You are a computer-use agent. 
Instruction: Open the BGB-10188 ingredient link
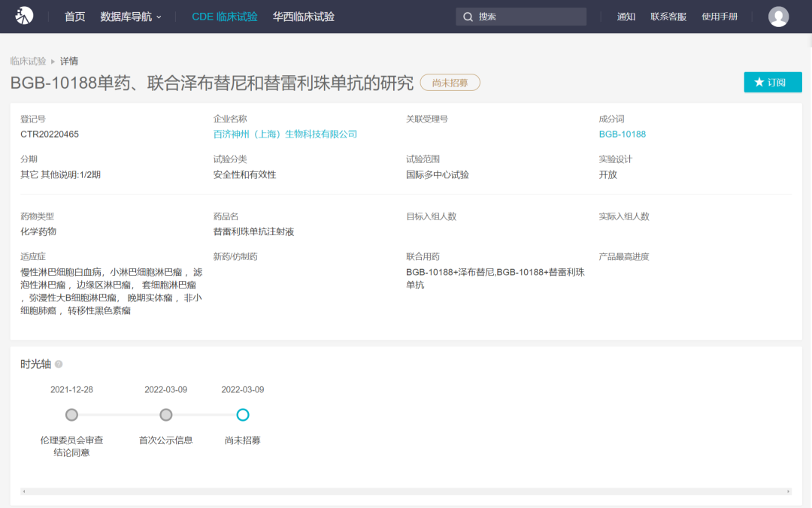622,134
